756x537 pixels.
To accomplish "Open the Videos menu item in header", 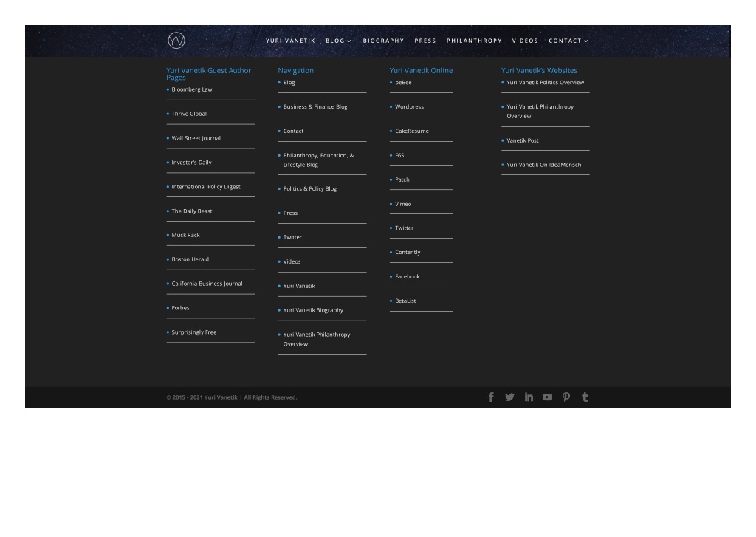I will click(x=525, y=41).
